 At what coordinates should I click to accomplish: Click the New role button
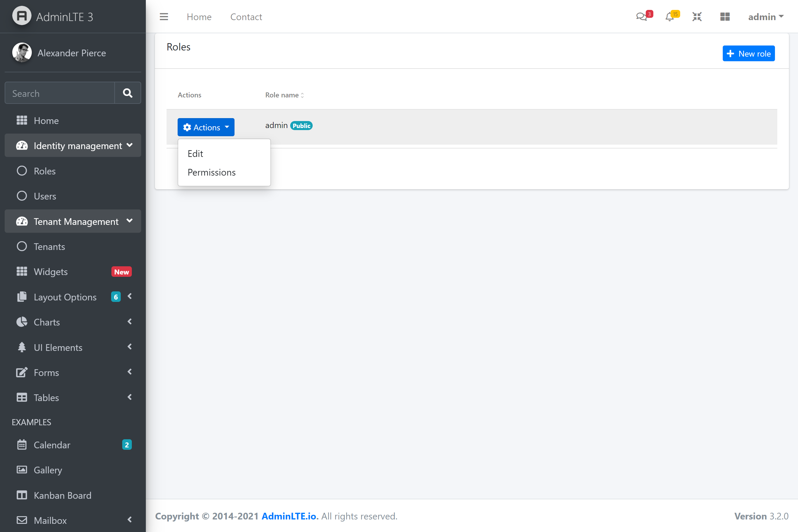(748, 54)
